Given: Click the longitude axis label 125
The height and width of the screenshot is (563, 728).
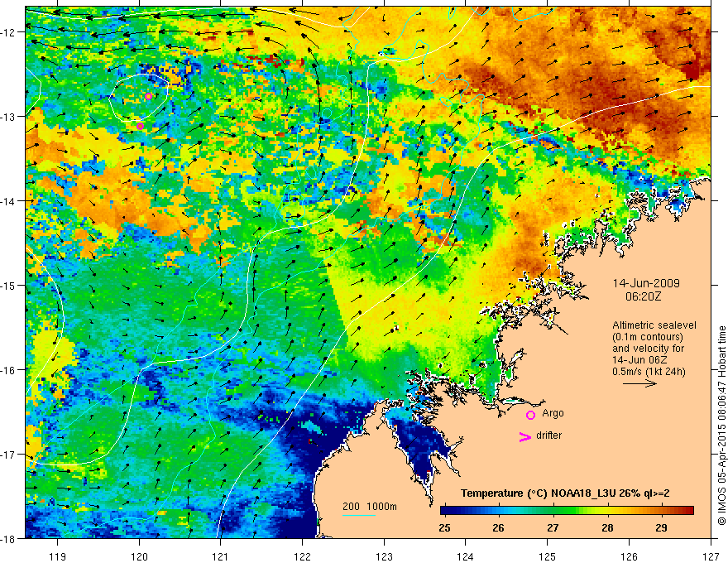Looking at the screenshot, I should pyautogui.click(x=548, y=556).
